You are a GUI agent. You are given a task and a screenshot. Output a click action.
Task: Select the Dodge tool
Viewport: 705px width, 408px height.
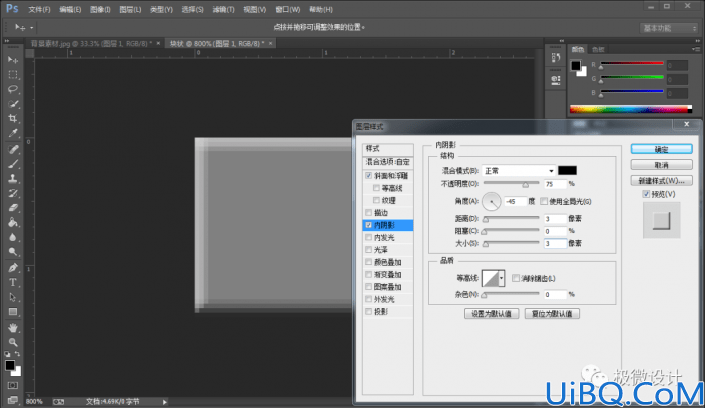tap(13, 252)
